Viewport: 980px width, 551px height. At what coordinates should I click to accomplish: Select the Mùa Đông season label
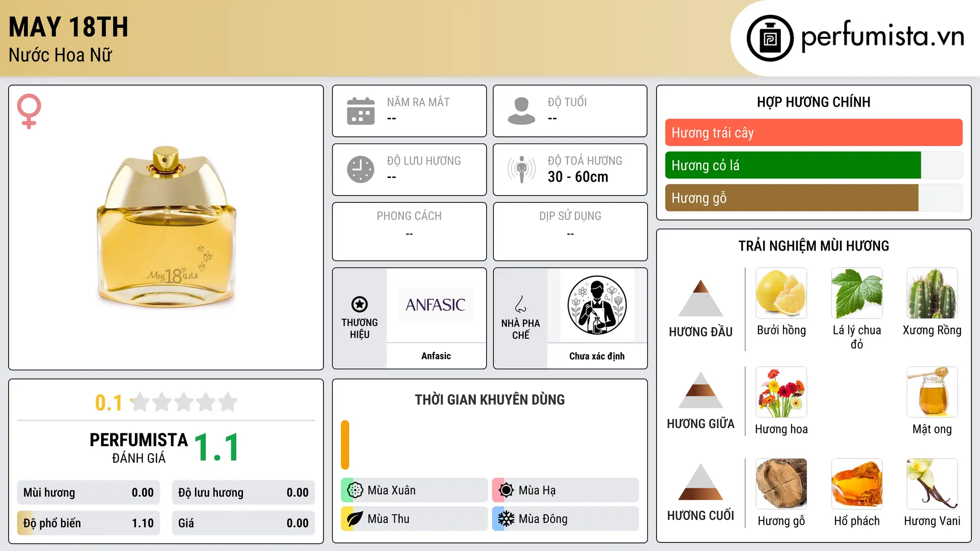pyautogui.click(x=543, y=519)
